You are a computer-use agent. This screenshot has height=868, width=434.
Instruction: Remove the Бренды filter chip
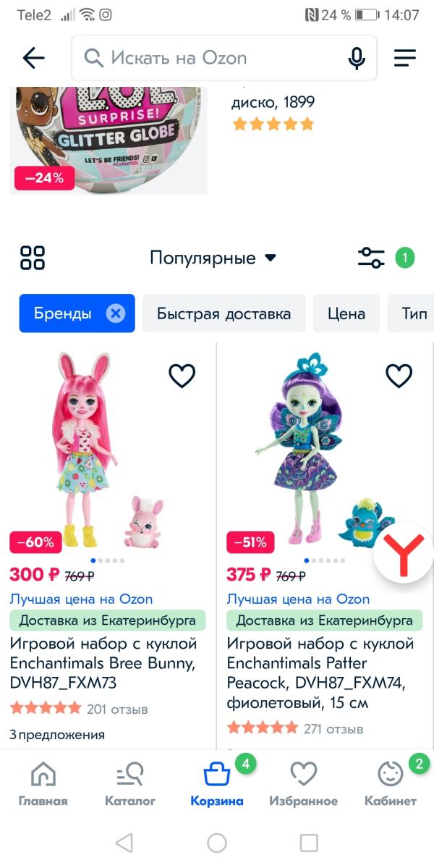pyautogui.click(x=116, y=314)
